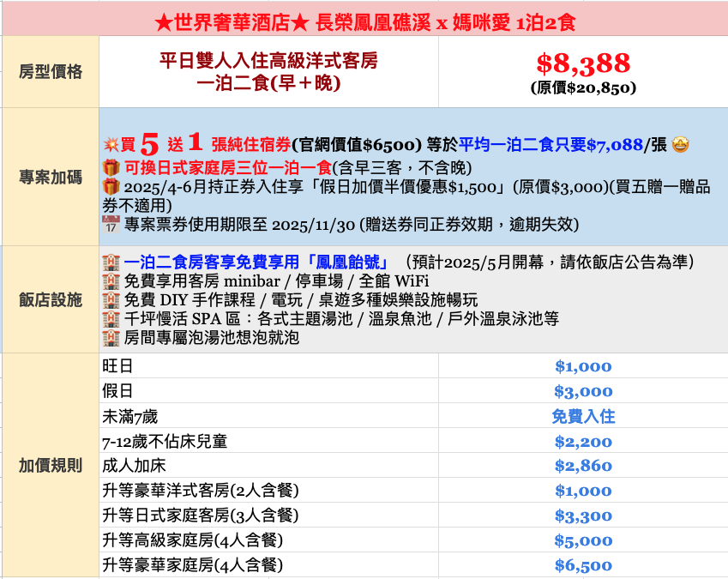Click the hotel icon beside 房間專屬泡湯池
The image size is (728, 579).
(x=111, y=338)
